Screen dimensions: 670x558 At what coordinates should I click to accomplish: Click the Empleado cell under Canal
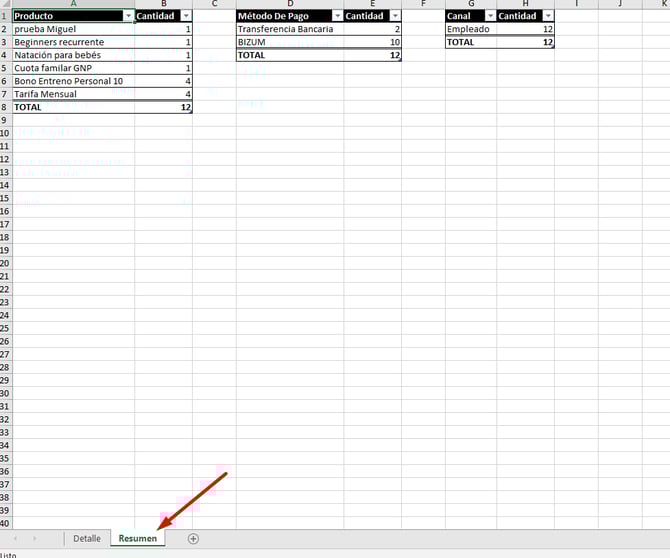(471, 30)
